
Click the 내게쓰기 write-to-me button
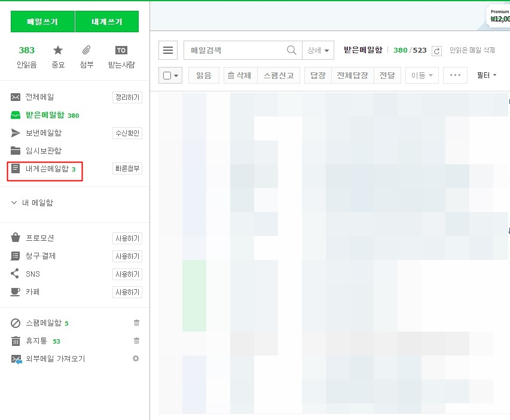(107, 22)
